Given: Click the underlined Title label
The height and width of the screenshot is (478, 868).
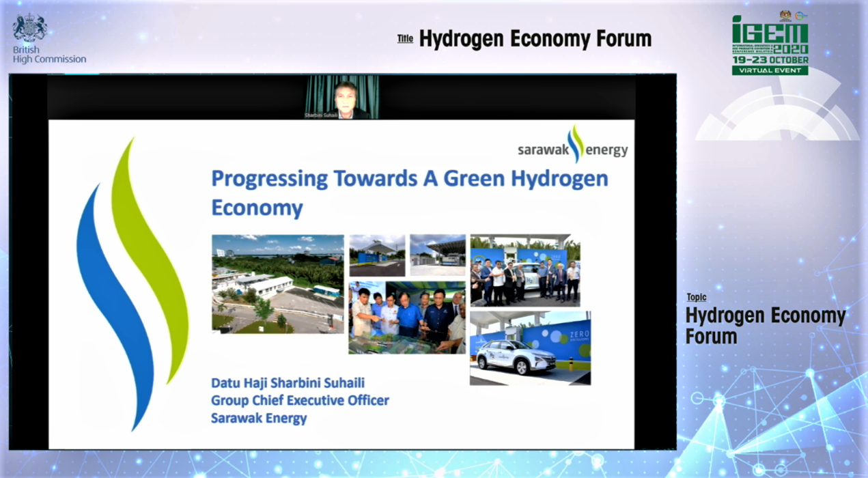Looking at the screenshot, I should [x=405, y=39].
